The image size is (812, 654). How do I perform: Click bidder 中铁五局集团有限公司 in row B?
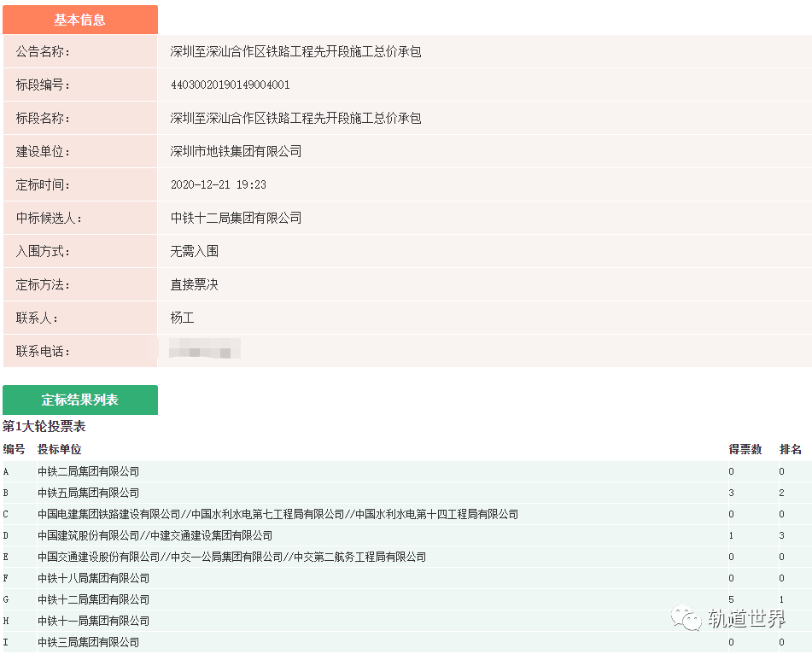[x=89, y=493]
